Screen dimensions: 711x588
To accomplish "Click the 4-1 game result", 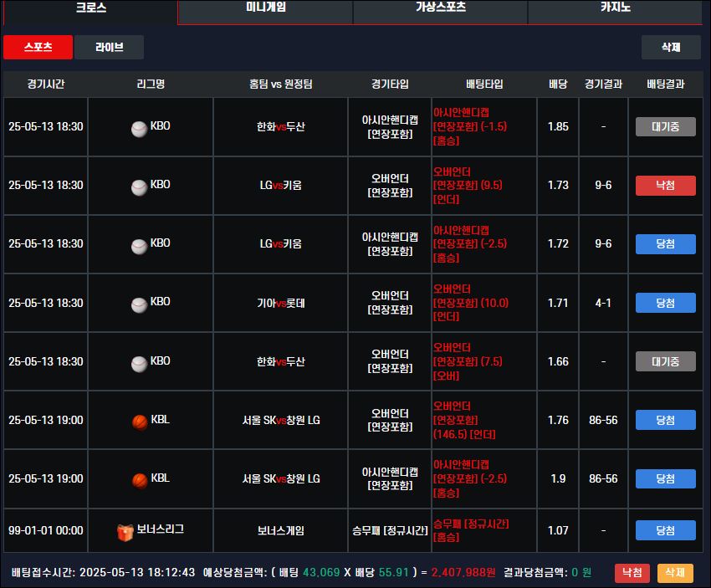I will (x=603, y=303).
